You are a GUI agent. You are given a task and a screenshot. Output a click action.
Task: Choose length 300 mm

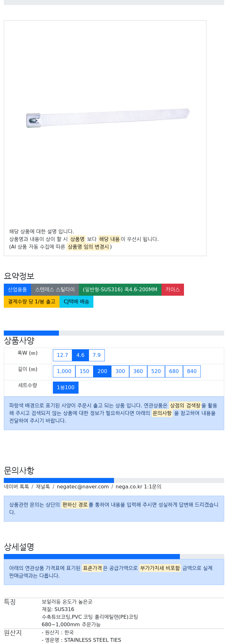click(x=120, y=371)
